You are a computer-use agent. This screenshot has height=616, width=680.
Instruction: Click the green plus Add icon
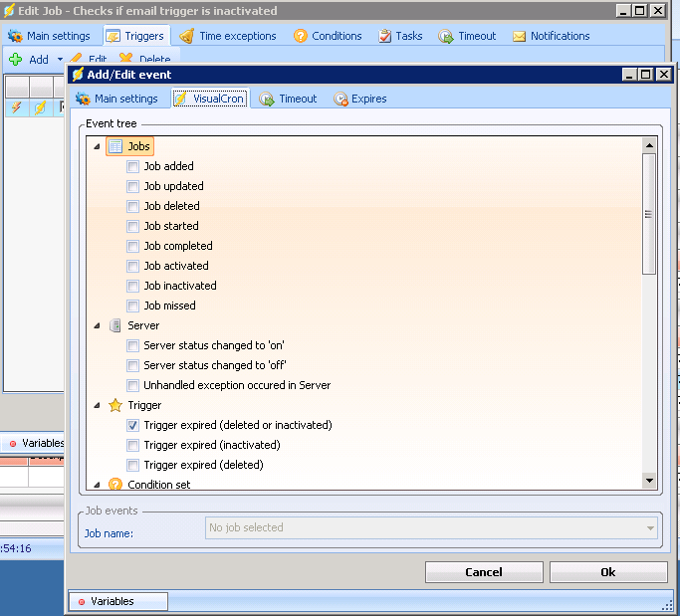point(16,60)
